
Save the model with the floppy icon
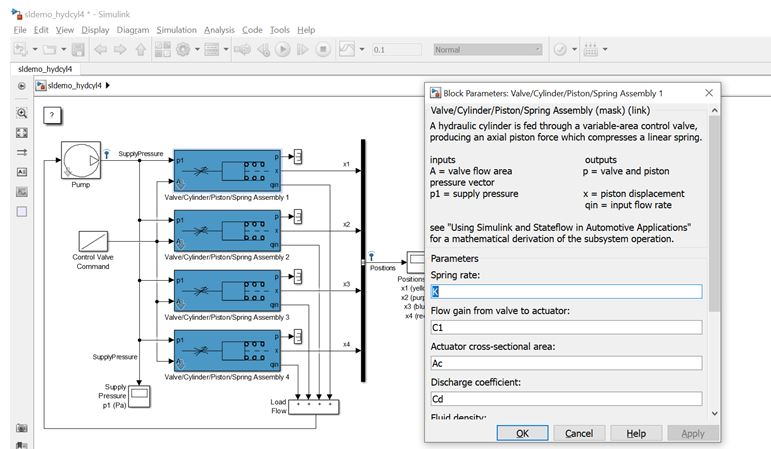[x=78, y=49]
